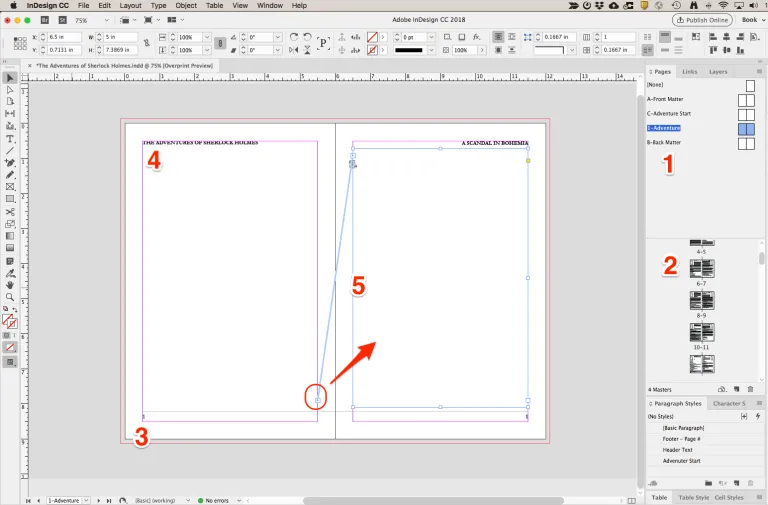Select the Direct Selection tool
The image size is (768, 505).
point(10,90)
